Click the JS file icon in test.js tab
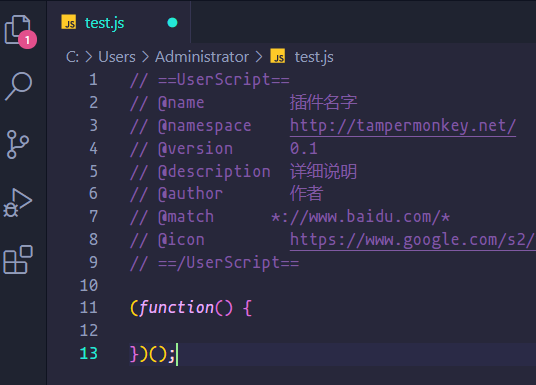The image size is (536, 385). [x=69, y=22]
